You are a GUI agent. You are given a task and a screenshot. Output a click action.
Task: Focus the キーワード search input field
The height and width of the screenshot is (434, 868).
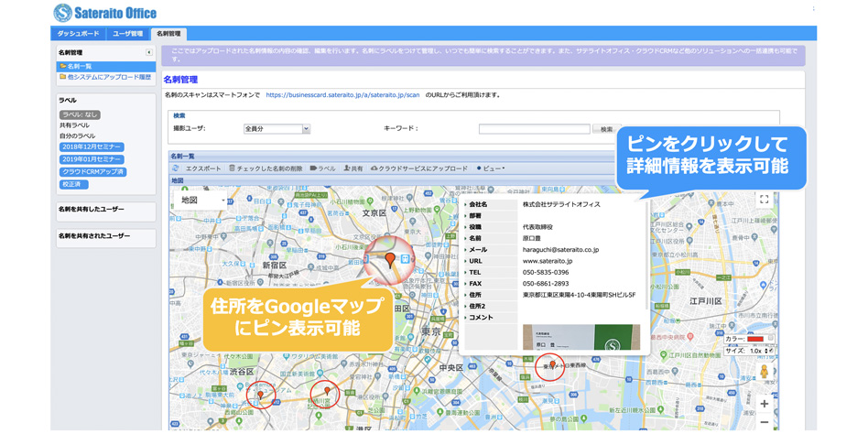point(534,129)
